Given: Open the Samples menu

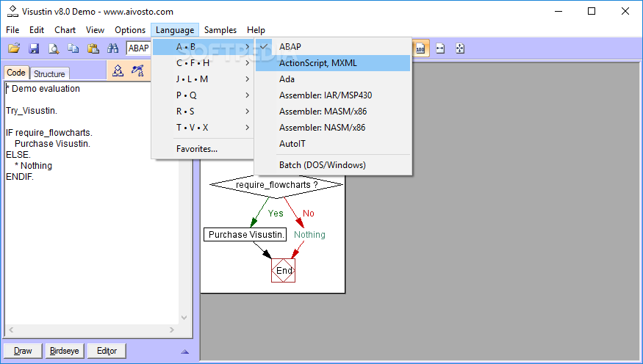Looking at the screenshot, I should 220,30.
